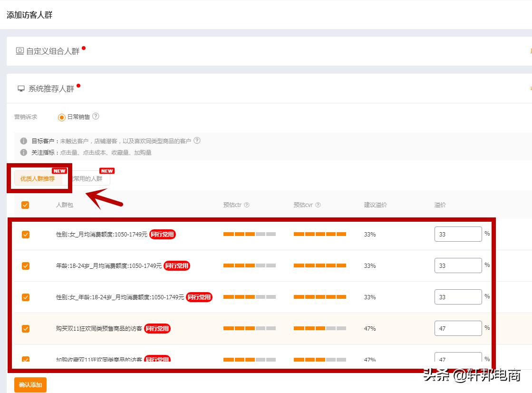Click 同行常用 badge on 年龄:18-24岁_月均消费额度 row

click(x=177, y=265)
